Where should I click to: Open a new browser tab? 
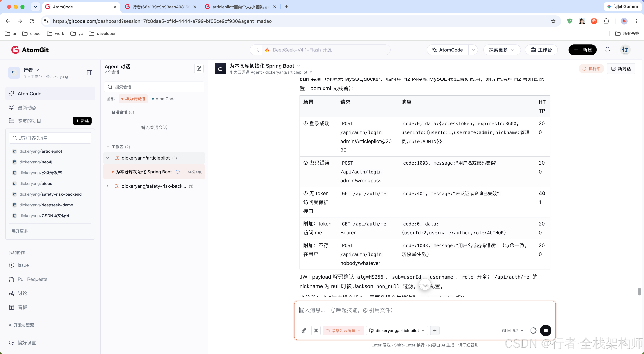[286, 7]
